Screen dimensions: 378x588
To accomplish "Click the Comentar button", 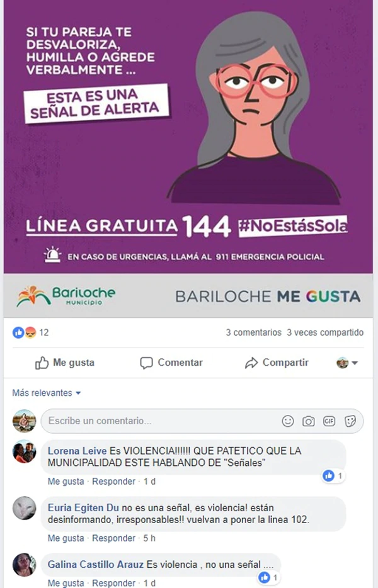I will point(171,363).
